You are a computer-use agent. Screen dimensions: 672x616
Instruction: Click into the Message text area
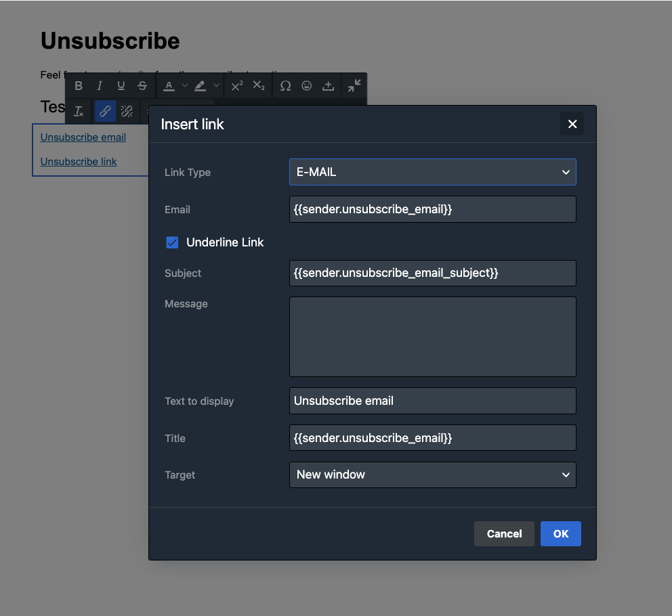[432, 336]
